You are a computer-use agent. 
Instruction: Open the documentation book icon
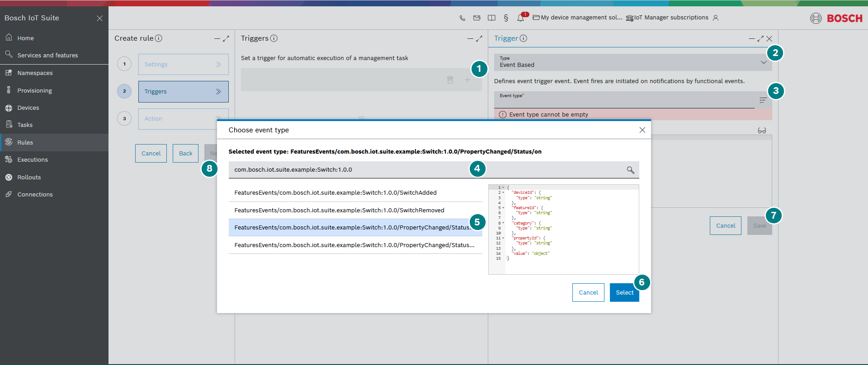click(491, 18)
